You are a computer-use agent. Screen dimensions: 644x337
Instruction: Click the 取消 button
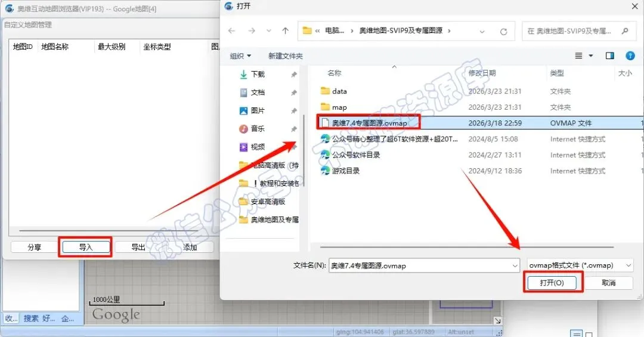[608, 283]
